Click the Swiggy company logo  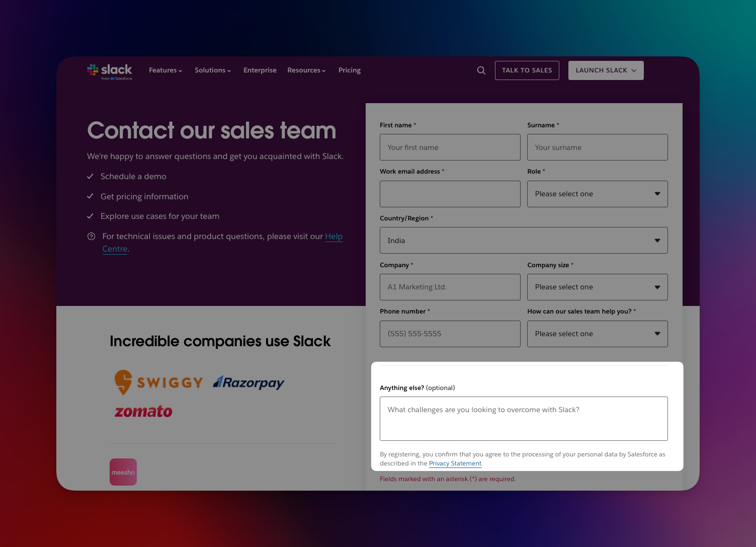click(x=158, y=382)
